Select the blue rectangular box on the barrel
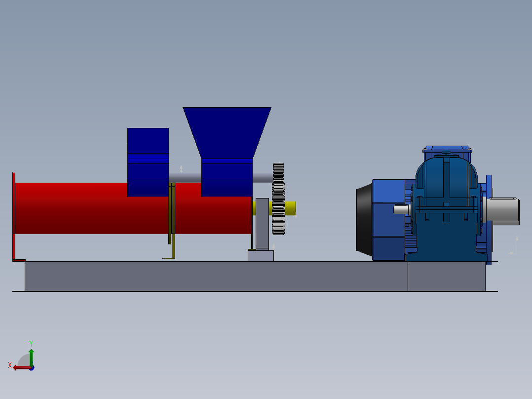532x399 pixels. pyautogui.click(x=148, y=162)
